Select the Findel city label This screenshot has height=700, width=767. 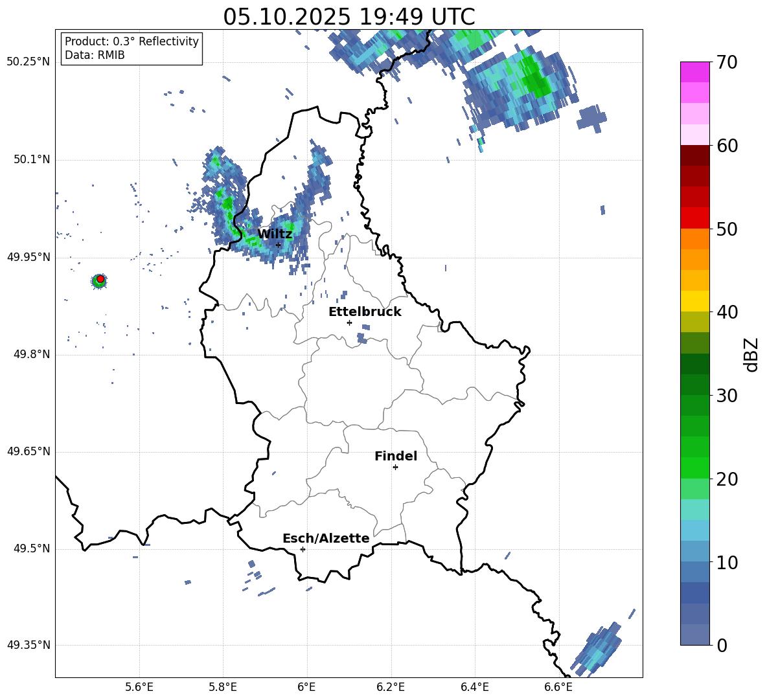396,456
